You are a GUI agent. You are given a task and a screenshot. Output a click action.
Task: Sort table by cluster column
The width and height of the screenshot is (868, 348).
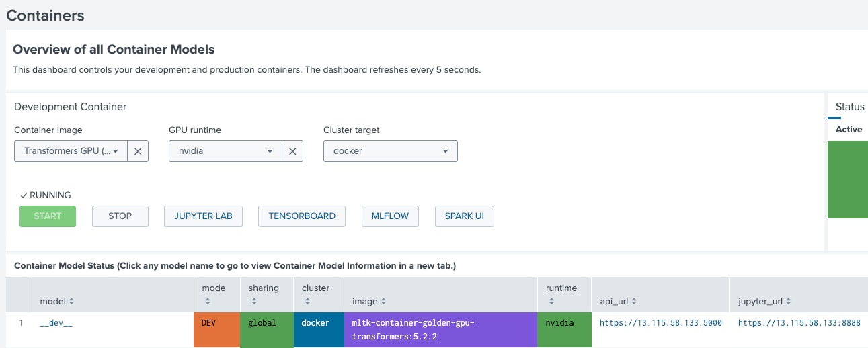pyautogui.click(x=315, y=295)
